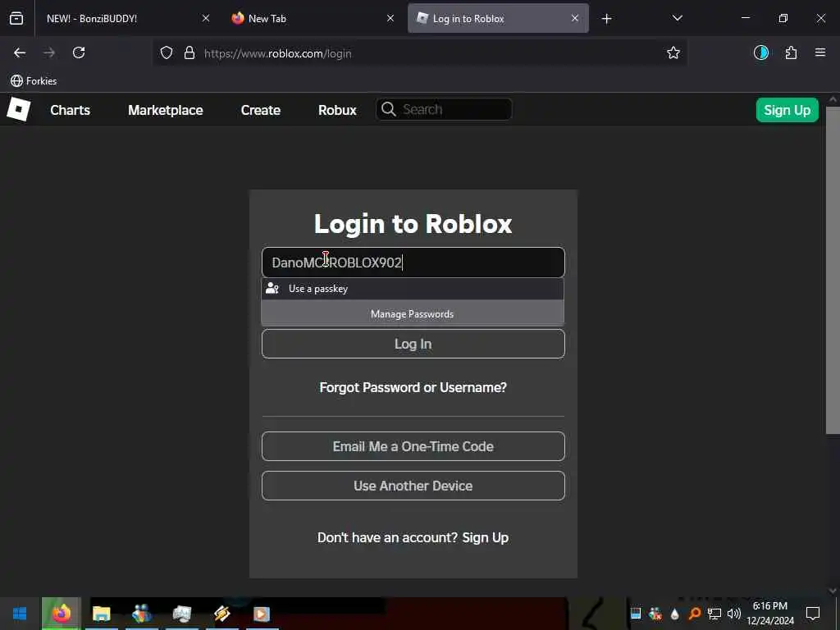Bookmark this page with the star
This screenshot has width=840, height=630.
(x=673, y=52)
